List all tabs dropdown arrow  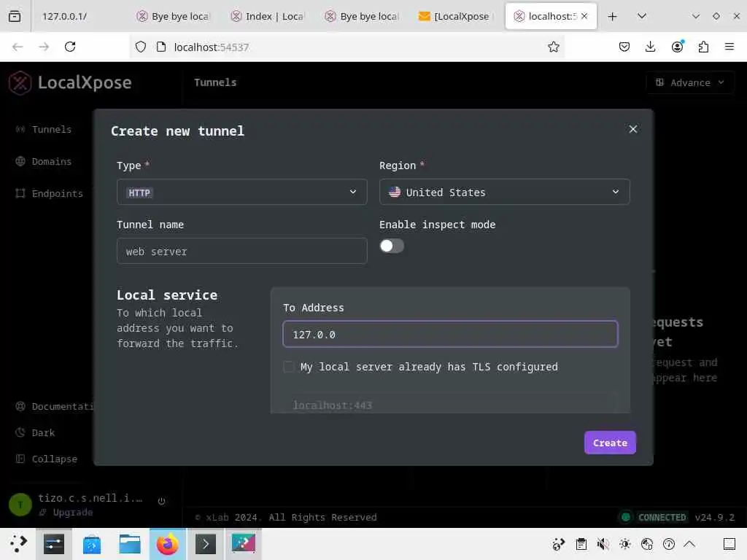642,16
